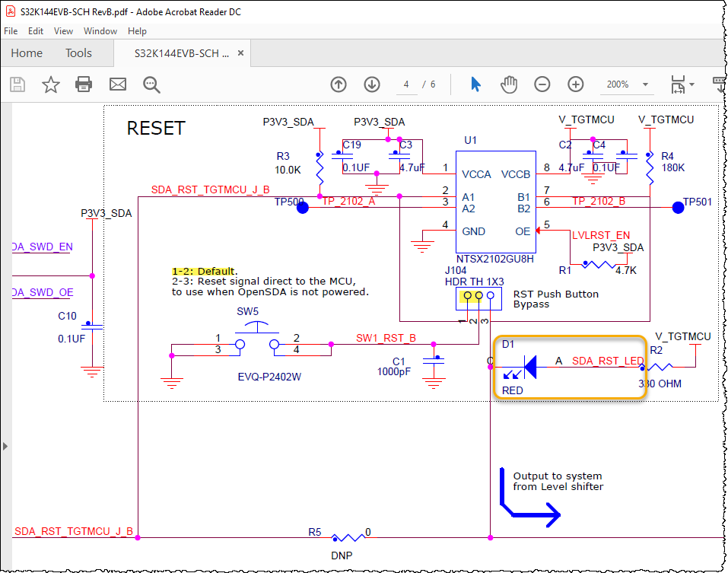728x573 pixels.
Task: Expand the left navigation pane arrow
Action: click(x=5, y=447)
